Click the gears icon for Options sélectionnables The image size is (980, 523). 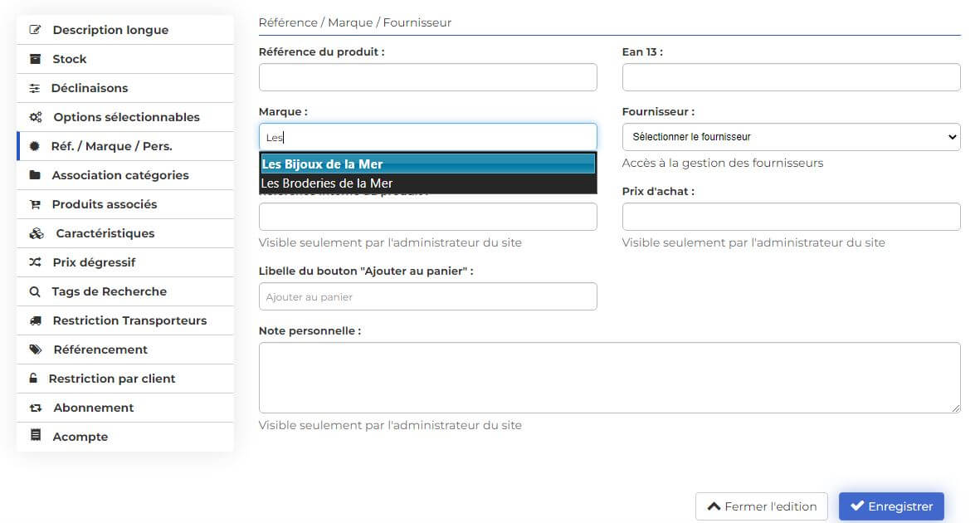pyautogui.click(x=36, y=117)
